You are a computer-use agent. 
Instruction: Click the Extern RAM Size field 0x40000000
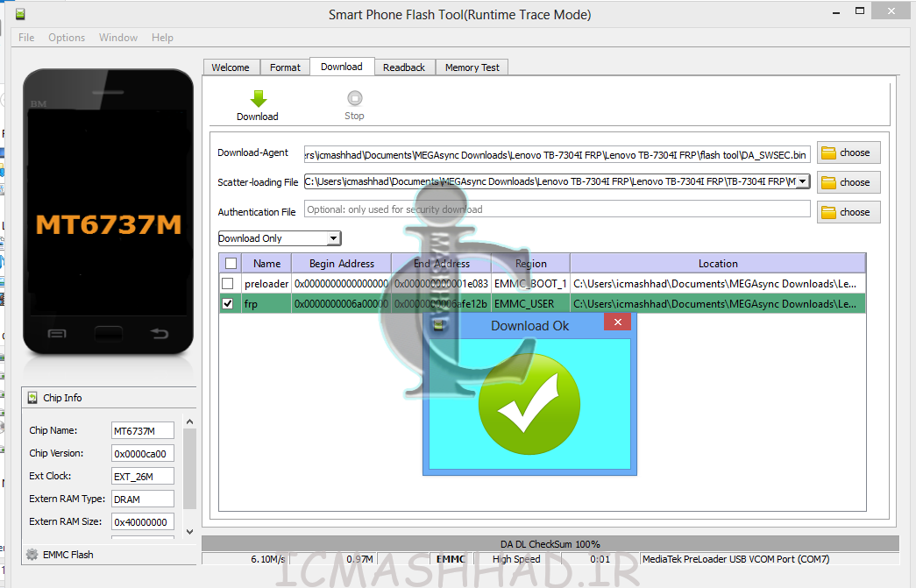pos(143,522)
